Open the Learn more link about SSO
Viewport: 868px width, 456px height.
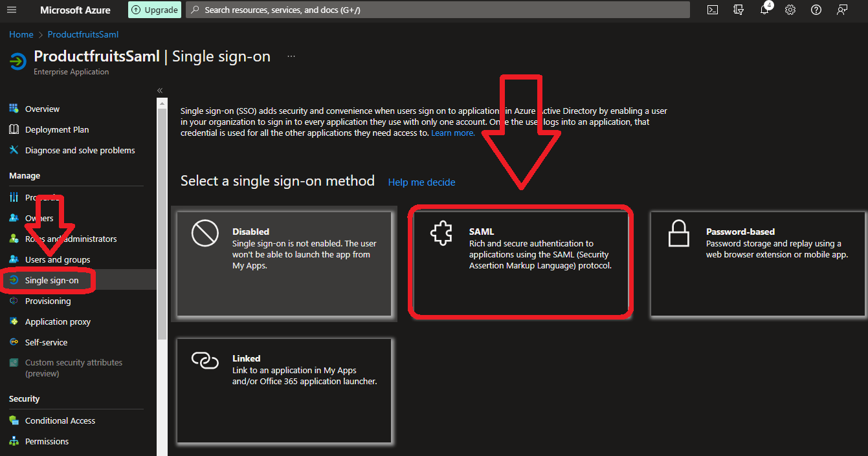click(x=452, y=133)
